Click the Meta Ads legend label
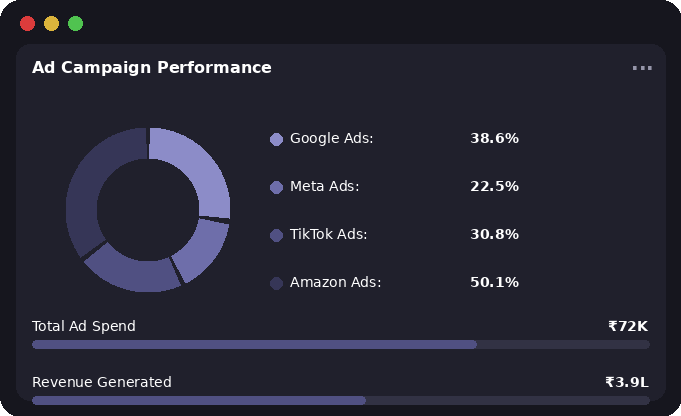This screenshot has height=416, width=681. tap(324, 186)
